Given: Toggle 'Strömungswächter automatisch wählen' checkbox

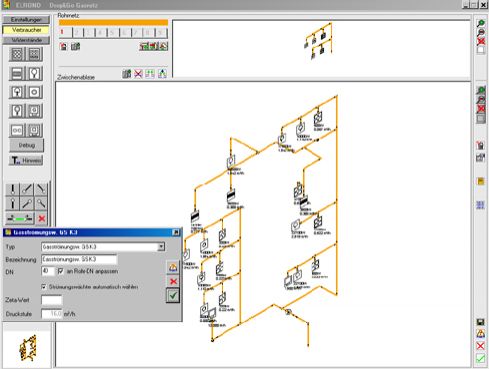Looking at the screenshot, I should (44, 287).
